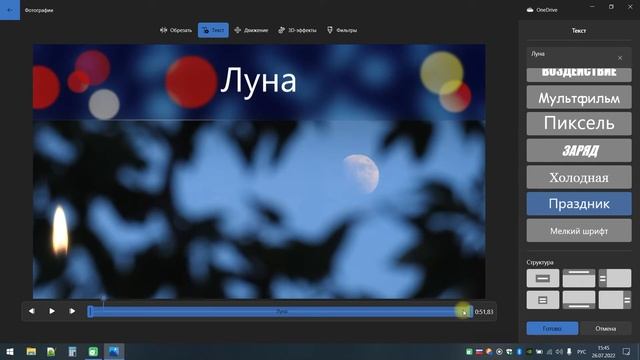The width and height of the screenshot is (640, 360).
Task: Click the Луна title in video preview
Action: [x=258, y=81]
